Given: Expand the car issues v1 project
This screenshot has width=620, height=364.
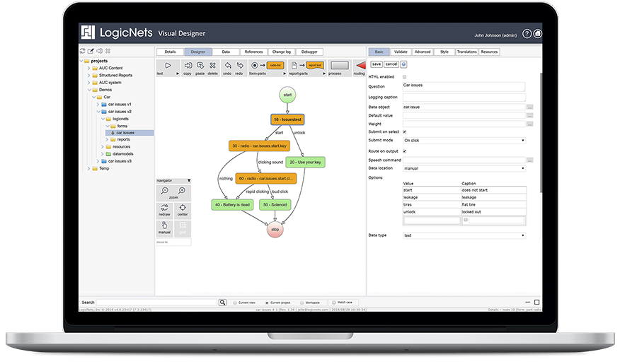Looking at the screenshot, I should (x=98, y=104).
